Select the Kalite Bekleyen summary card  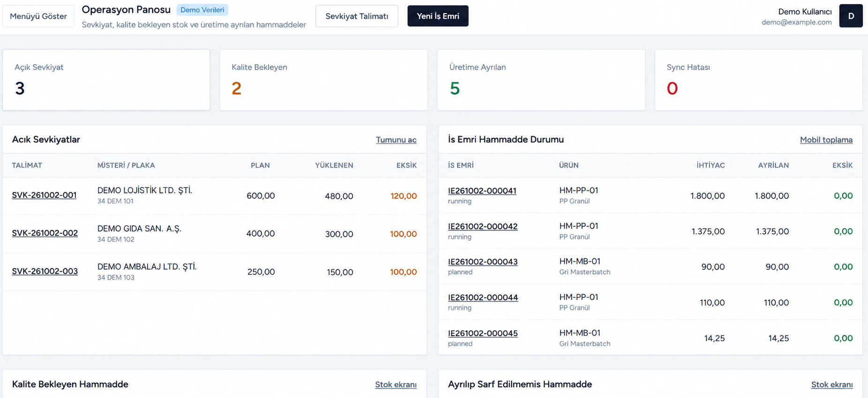[x=323, y=80]
